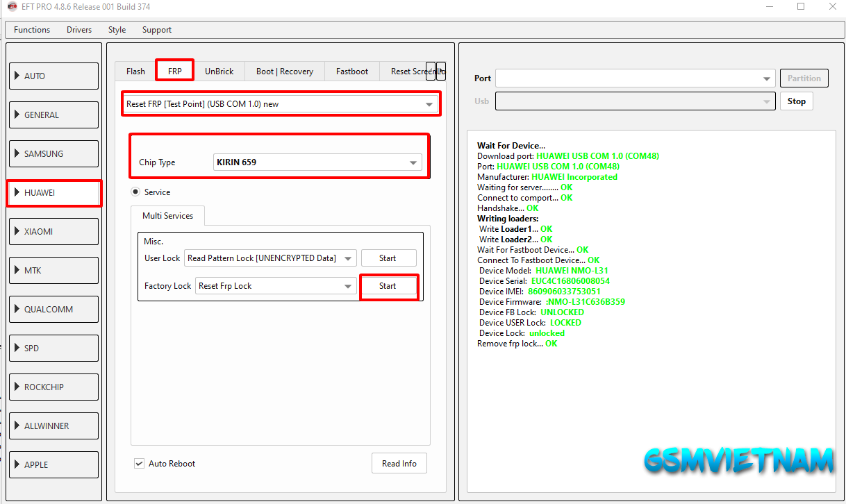Click the Misc. group label

point(154,241)
